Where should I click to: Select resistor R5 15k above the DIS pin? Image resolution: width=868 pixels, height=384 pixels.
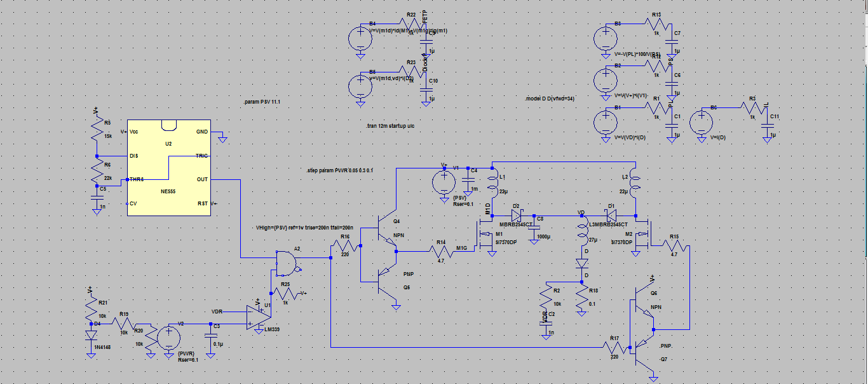(x=97, y=131)
